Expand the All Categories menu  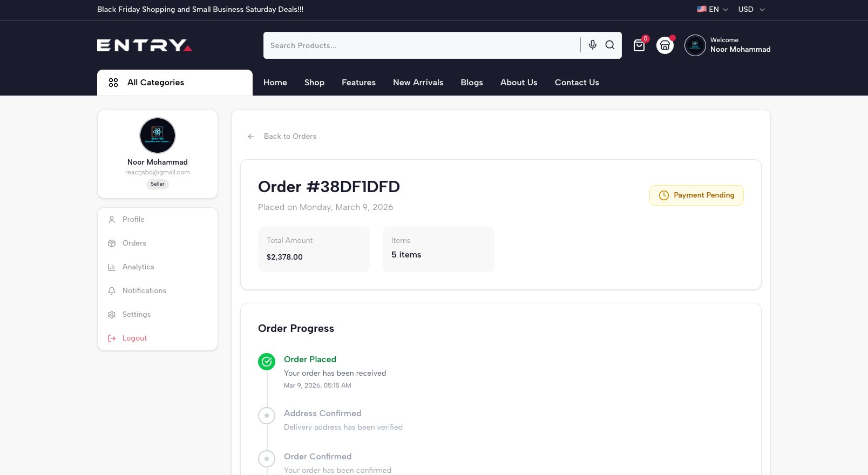click(x=175, y=83)
